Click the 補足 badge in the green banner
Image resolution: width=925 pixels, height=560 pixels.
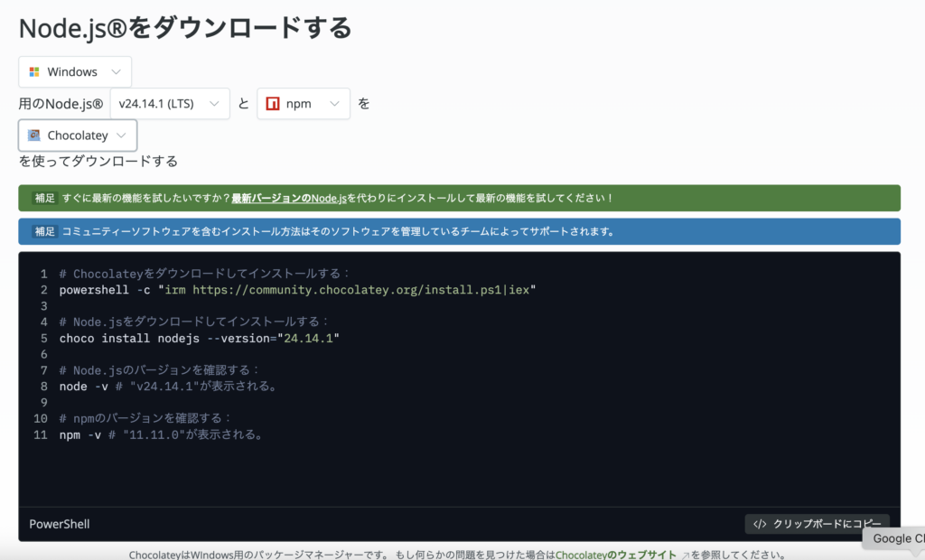(x=44, y=198)
